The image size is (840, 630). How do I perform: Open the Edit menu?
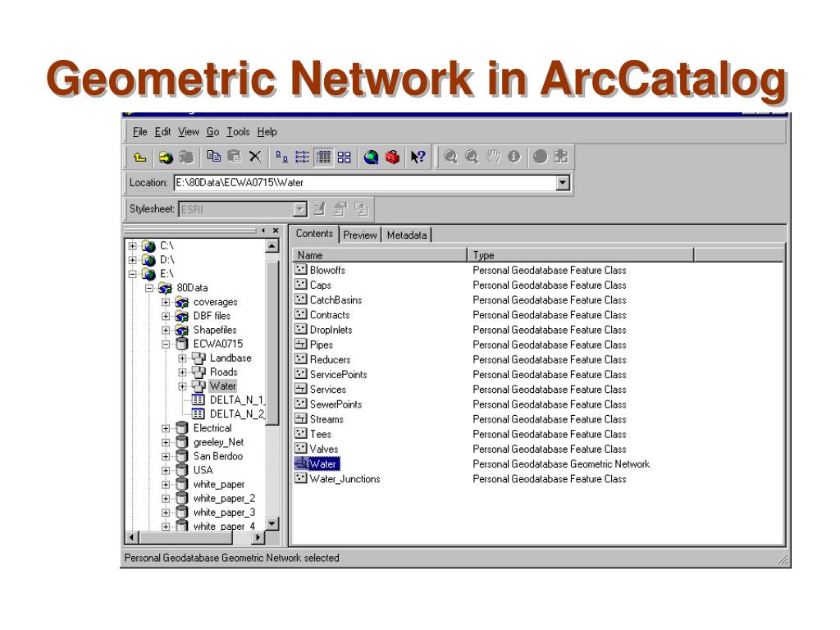(x=163, y=132)
